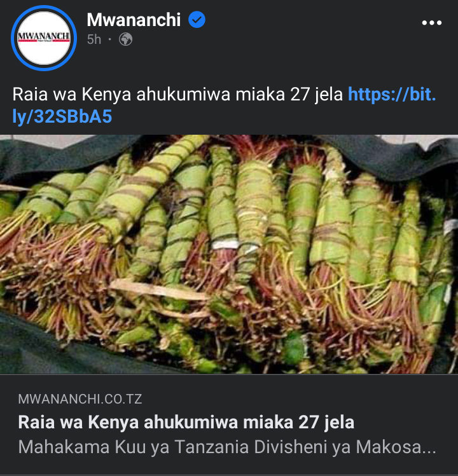Open the Mwananchi profile picture

click(44, 38)
